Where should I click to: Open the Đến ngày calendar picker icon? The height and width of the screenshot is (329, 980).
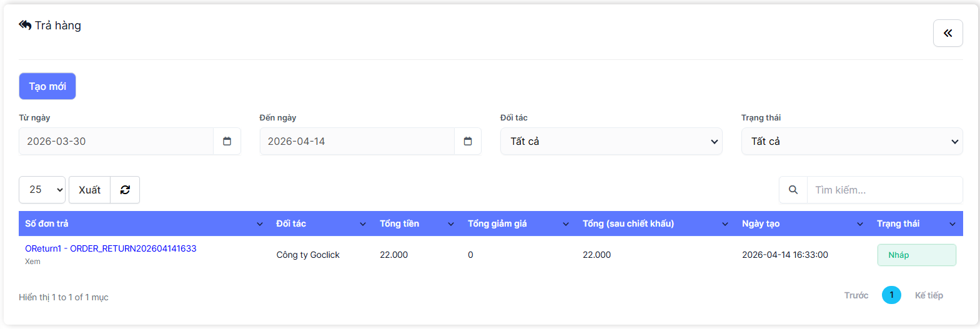click(468, 141)
